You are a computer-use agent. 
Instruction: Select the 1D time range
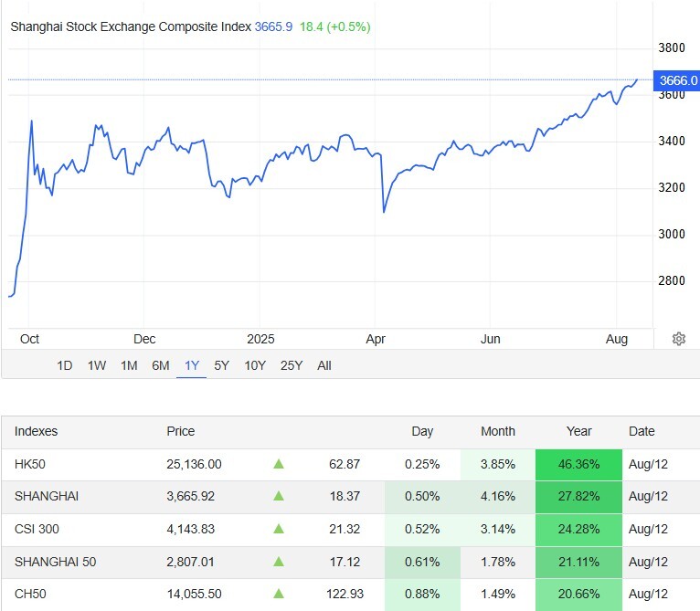(x=65, y=365)
